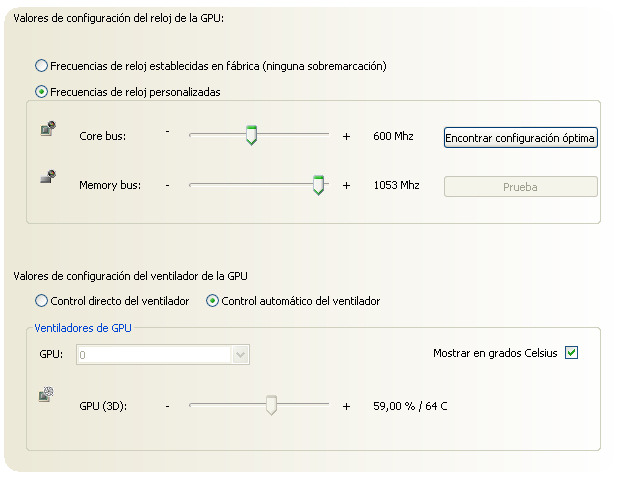Screen dimensions: 632x479
Task: Select 'Frecuencias de reloj personalizadas' radio
Action: [x=41, y=92]
